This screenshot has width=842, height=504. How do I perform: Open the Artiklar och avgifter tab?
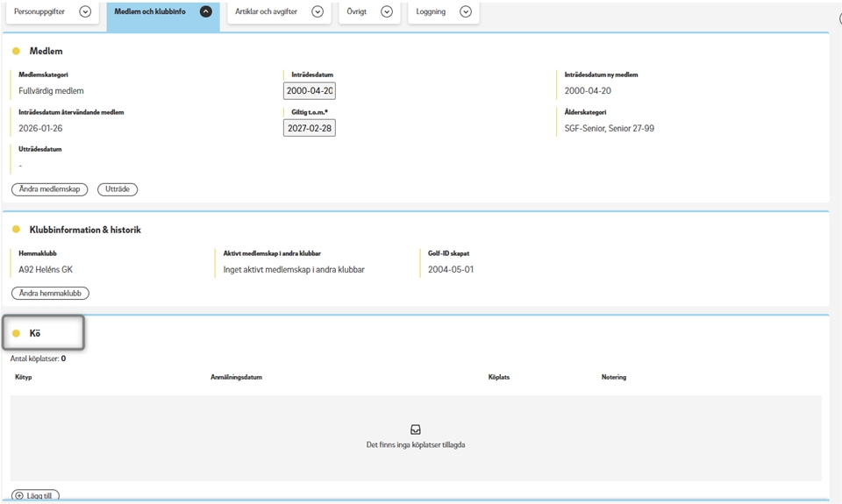pyautogui.click(x=266, y=11)
